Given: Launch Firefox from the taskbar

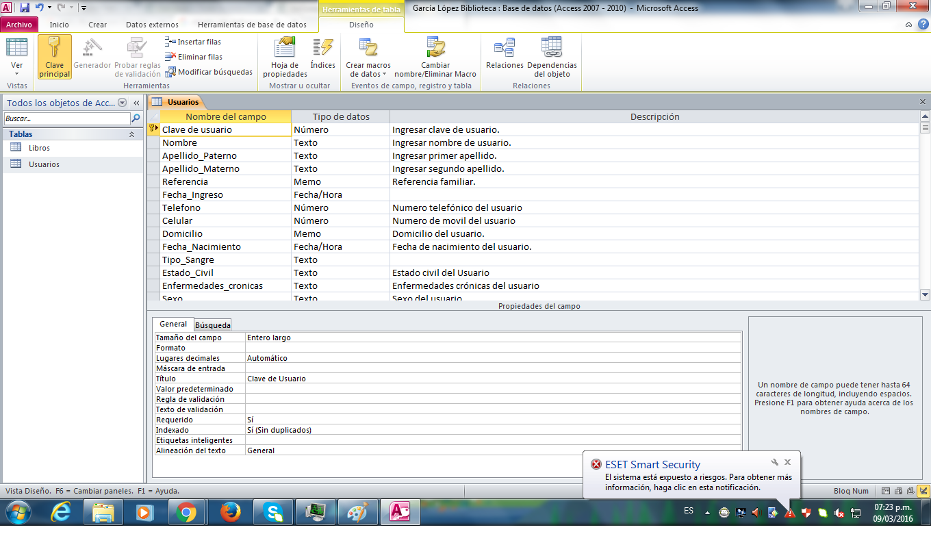Looking at the screenshot, I should [230, 512].
